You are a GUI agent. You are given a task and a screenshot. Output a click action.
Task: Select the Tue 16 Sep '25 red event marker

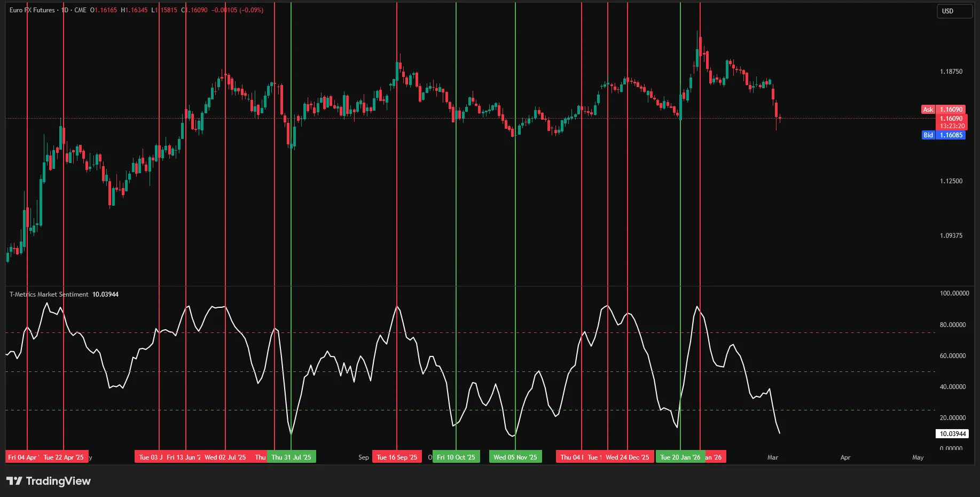397,457
